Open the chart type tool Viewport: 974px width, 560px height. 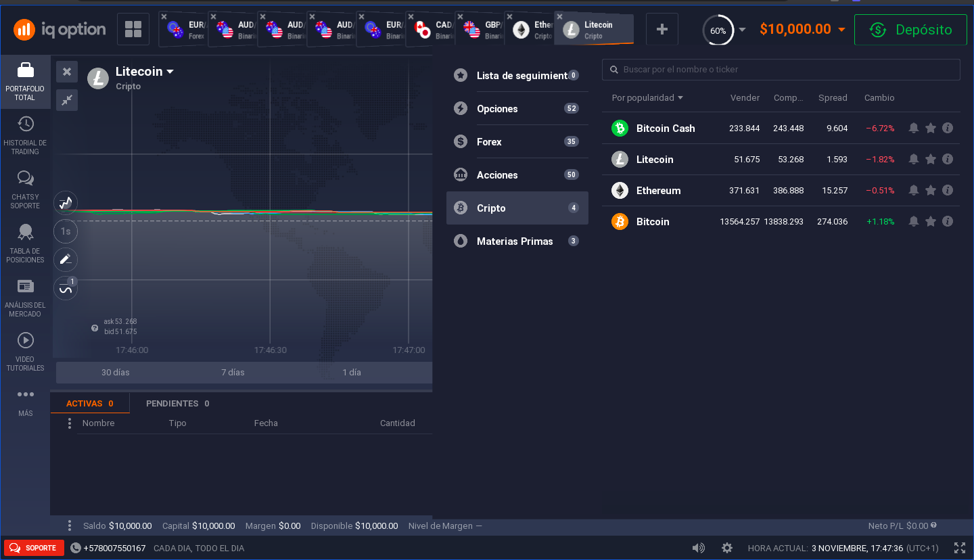[x=66, y=203]
